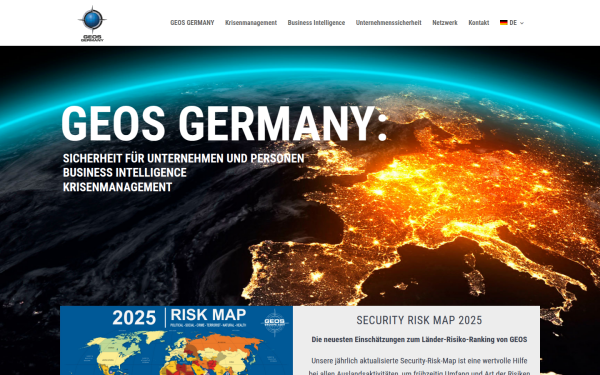Open the Krisenmanagement menu item
Screen dimensions: 600x375
tap(251, 23)
